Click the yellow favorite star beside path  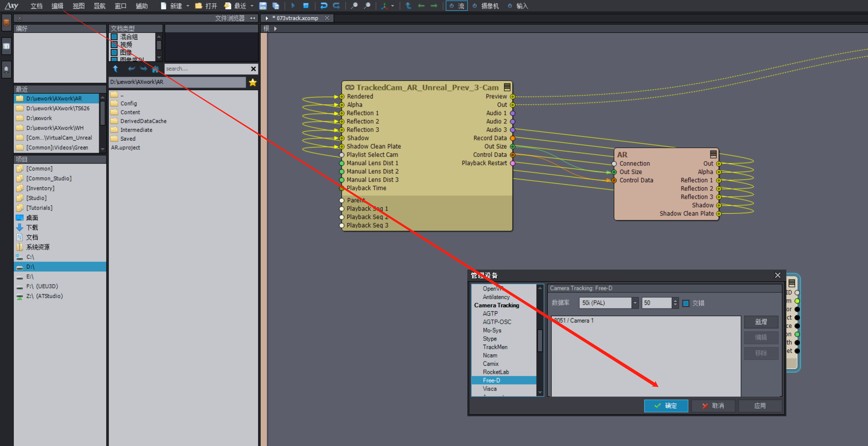pos(253,82)
